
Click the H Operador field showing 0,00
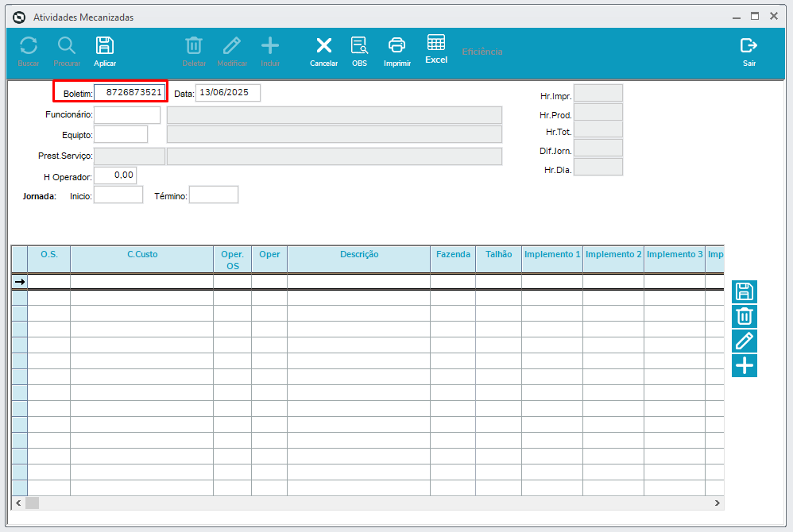pyautogui.click(x=114, y=175)
